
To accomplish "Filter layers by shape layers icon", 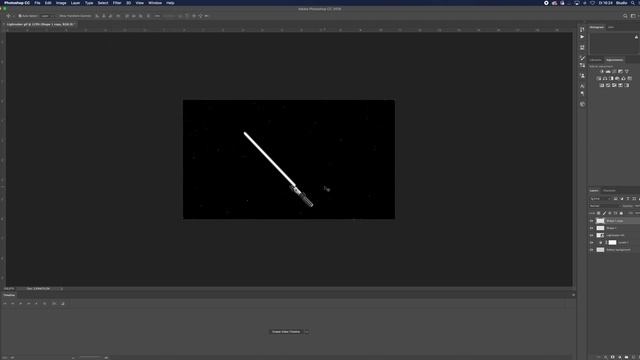I will 634,199.
